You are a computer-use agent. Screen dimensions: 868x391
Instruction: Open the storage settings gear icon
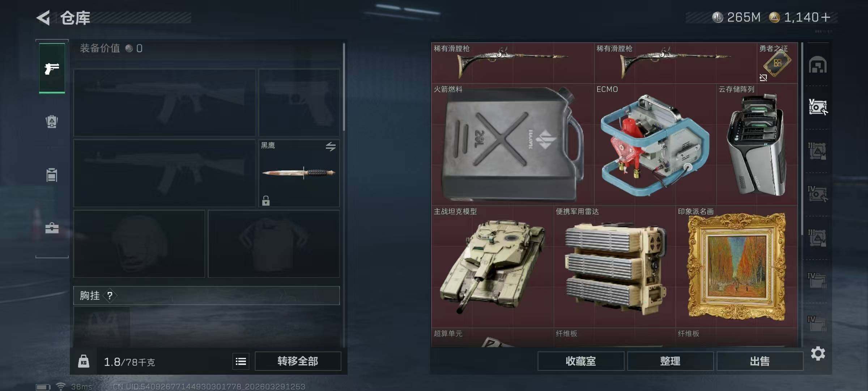click(x=818, y=353)
